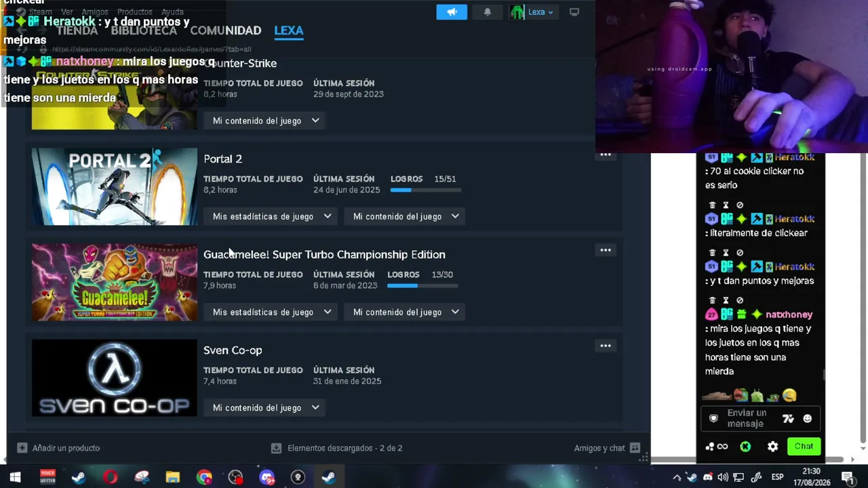Open Sven Co-op three-dot options menu
The height and width of the screenshot is (488, 868).
pyautogui.click(x=606, y=346)
